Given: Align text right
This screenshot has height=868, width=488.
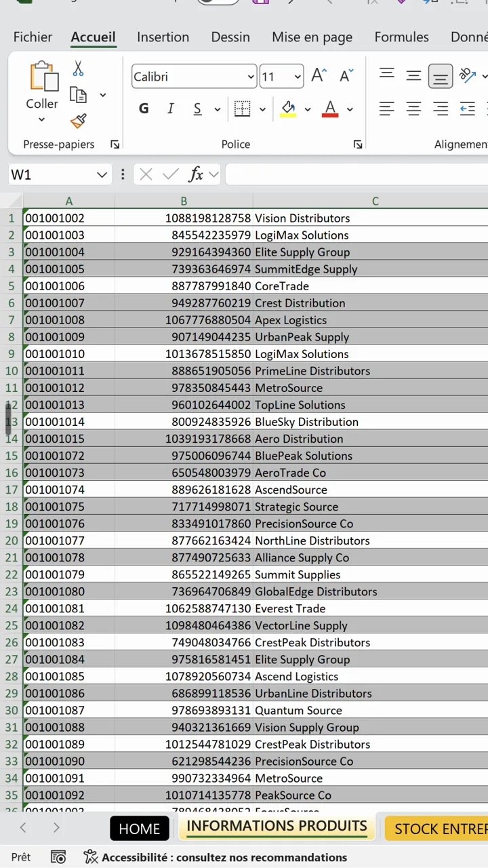Looking at the screenshot, I should click(441, 108).
